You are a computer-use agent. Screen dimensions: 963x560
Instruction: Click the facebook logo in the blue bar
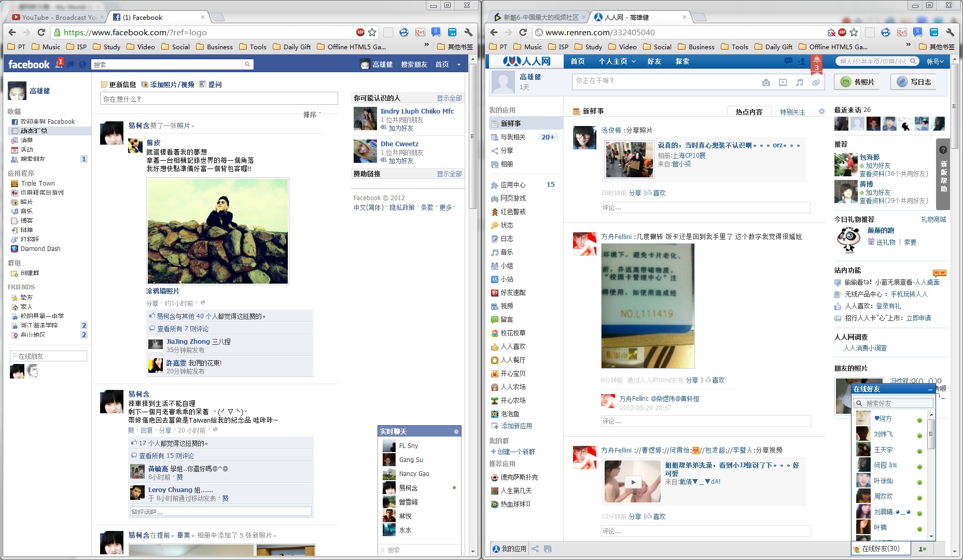click(x=29, y=64)
